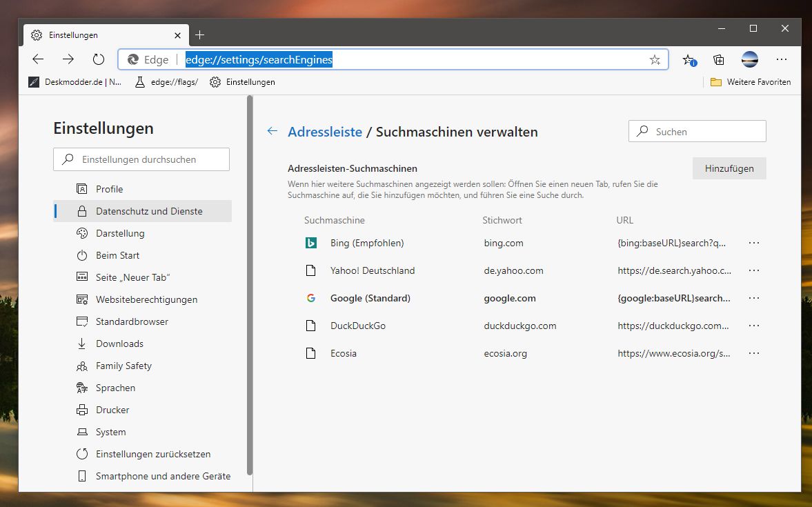Click the Suchen field for search engines

(697, 131)
